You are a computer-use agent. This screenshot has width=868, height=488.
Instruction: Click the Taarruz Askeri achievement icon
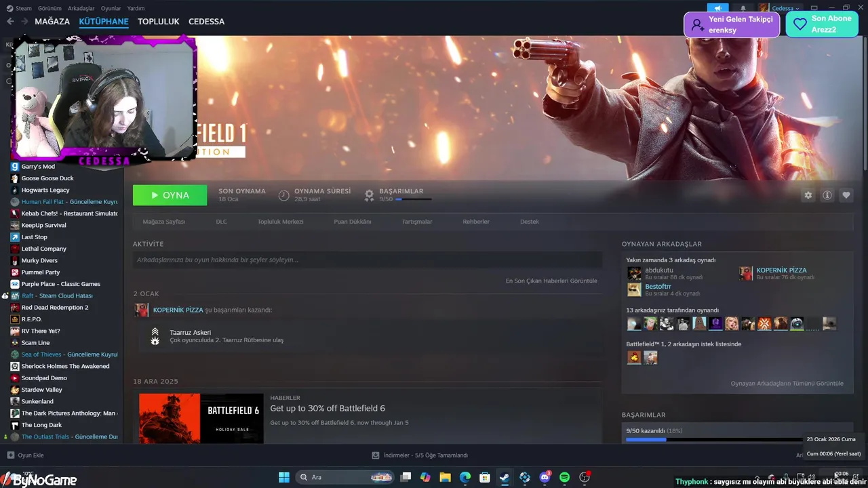coord(155,336)
